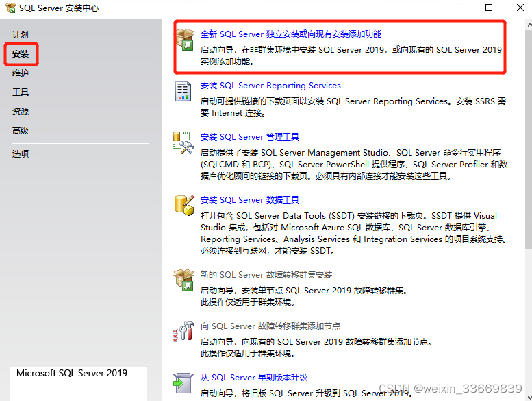Click the SQL Server 管理工具 tools icon
Image resolution: width=532 pixels, height=401 pixels.
point(183,143)
